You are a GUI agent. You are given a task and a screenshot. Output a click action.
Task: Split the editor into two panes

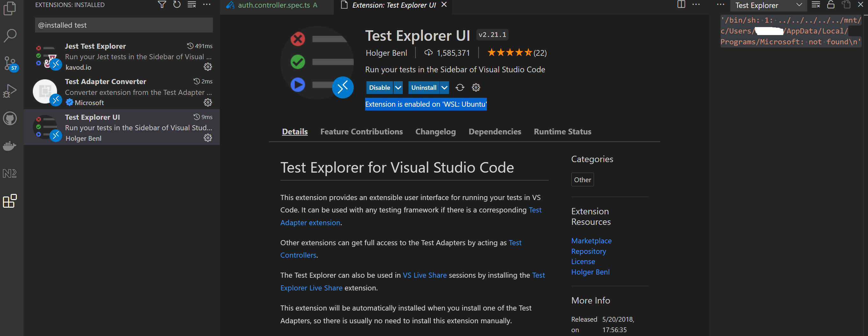point(681,4)
